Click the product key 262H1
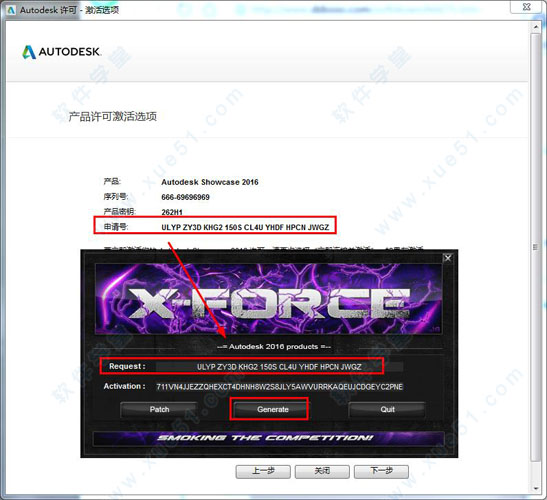This screenshot has height=500, width=547. tap(172, 212)
